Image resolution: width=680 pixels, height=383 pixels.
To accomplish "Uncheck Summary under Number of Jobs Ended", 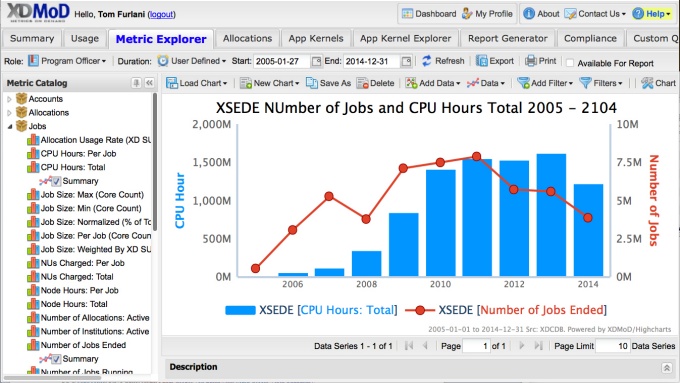I will tap(56, 359).
